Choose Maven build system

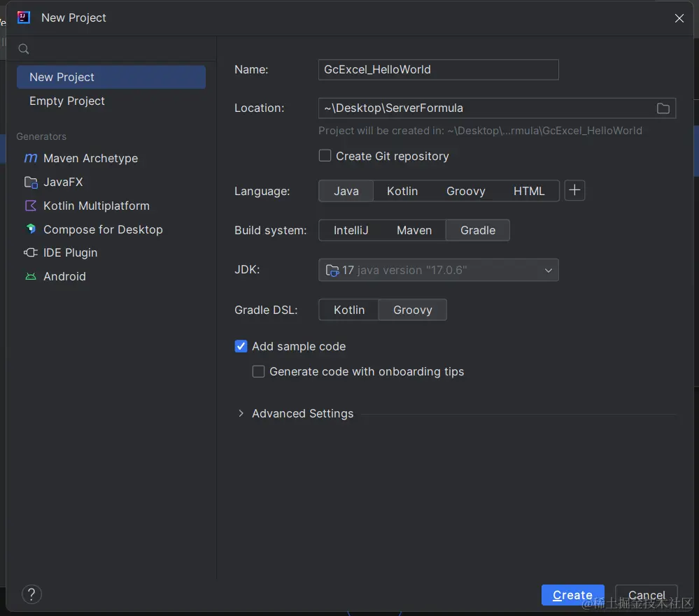414,230
